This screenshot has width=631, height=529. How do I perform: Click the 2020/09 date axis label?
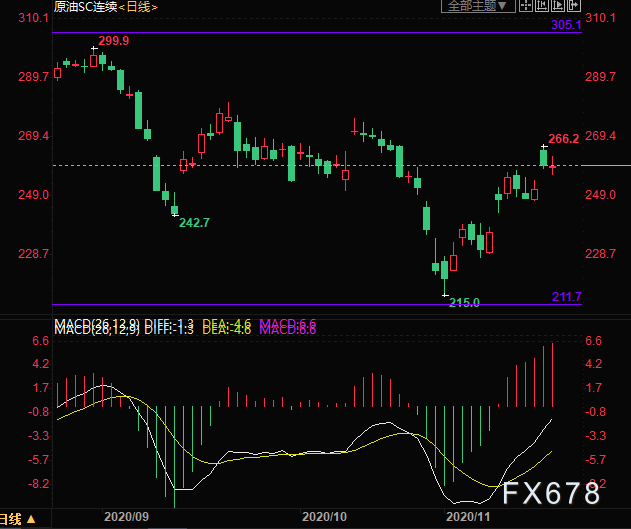point(126,517)
